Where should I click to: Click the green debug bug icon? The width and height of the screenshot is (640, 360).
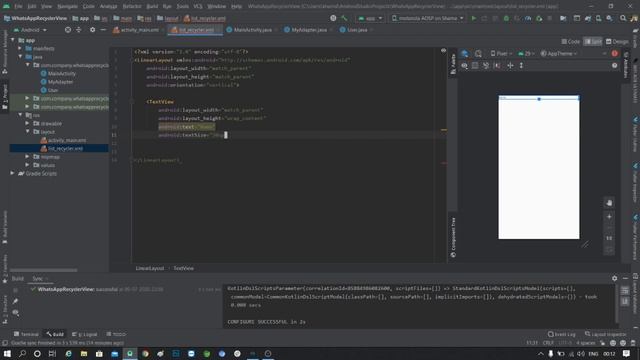pyautogui.click(x=506, y=18)
